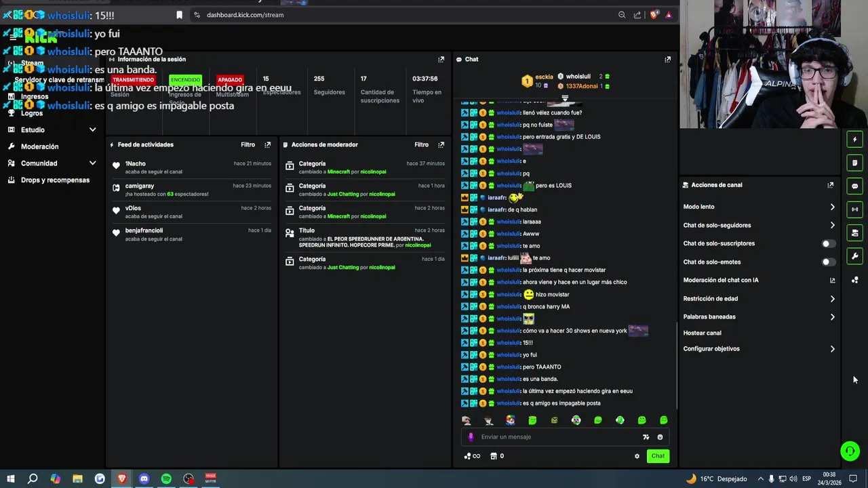
Task: Click the lightning bolt icon in right sidebar
Action: click(x=854, y=140)
